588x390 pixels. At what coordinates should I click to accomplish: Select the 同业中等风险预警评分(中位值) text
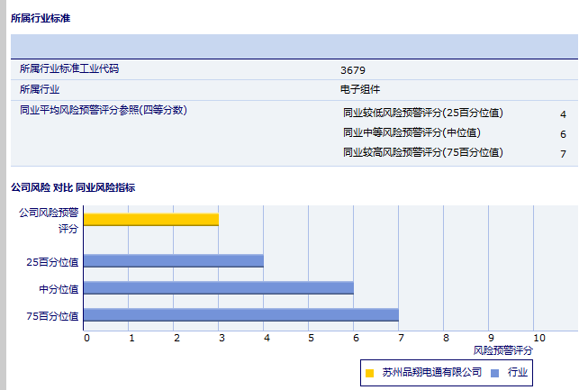[412, 133]
